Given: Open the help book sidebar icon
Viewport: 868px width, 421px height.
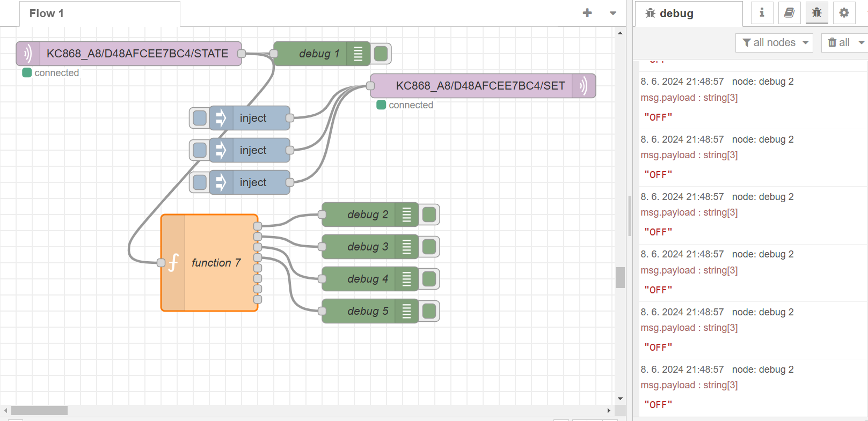Looking at the screenshot, I should point(789,13).
